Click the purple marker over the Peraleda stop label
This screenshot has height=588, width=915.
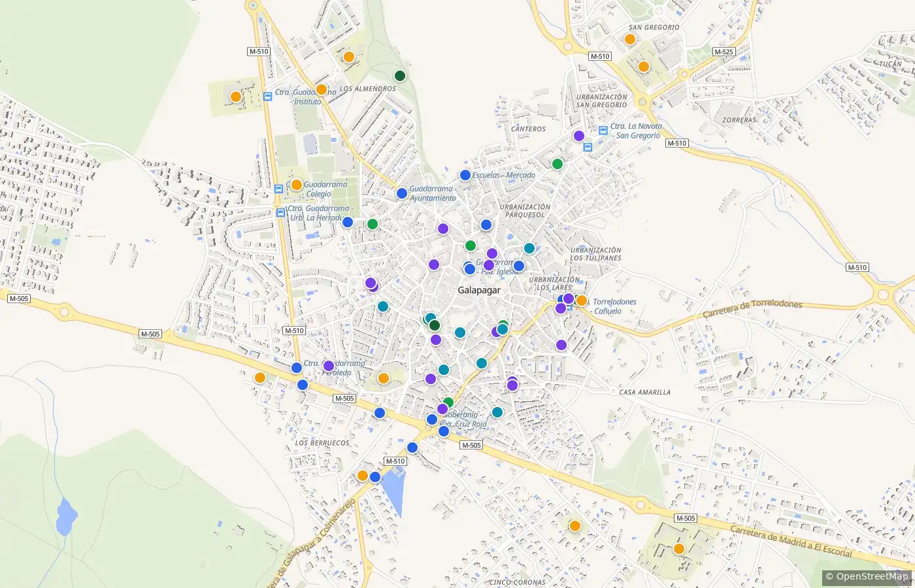(x=329, y=366)
